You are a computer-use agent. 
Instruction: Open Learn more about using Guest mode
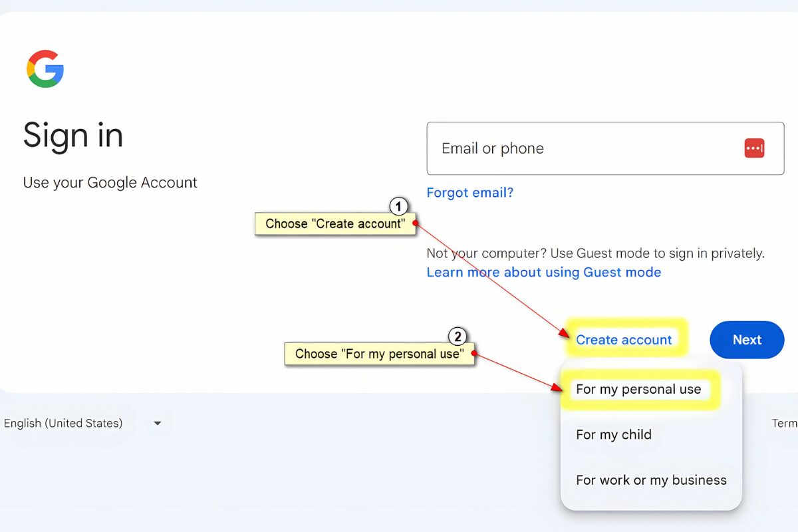pyautogui.click(x=544, y=272)
